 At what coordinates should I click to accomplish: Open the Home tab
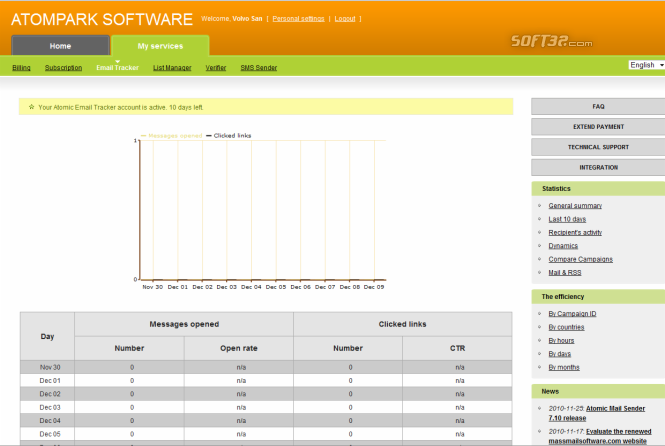(x=60, y=46)
